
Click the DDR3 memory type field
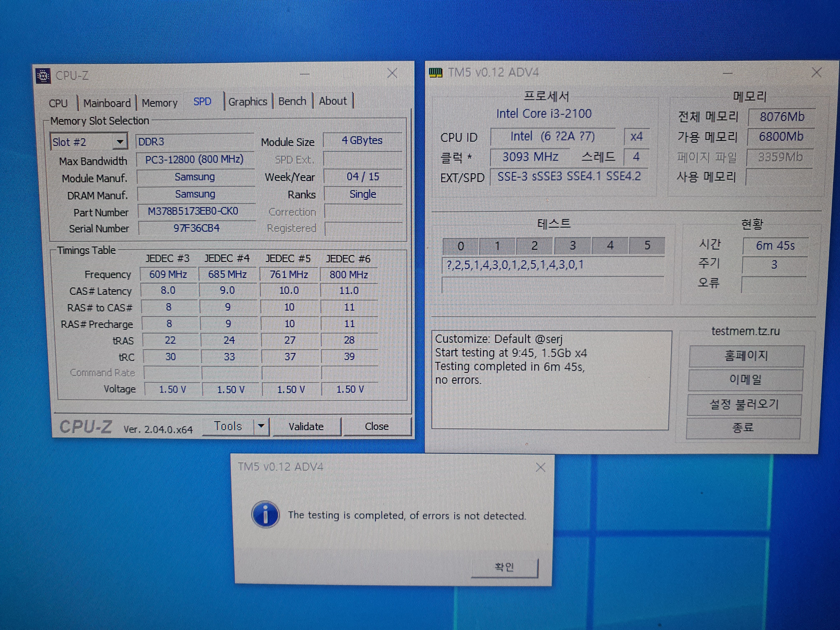pos(194,142)
